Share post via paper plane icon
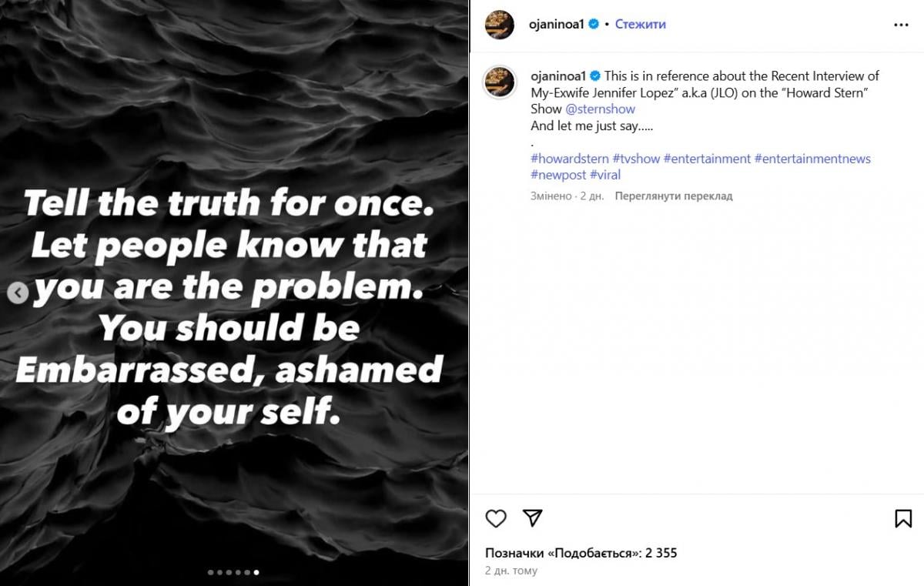This screenshot has height=586, width=924. tap(533, 518)
